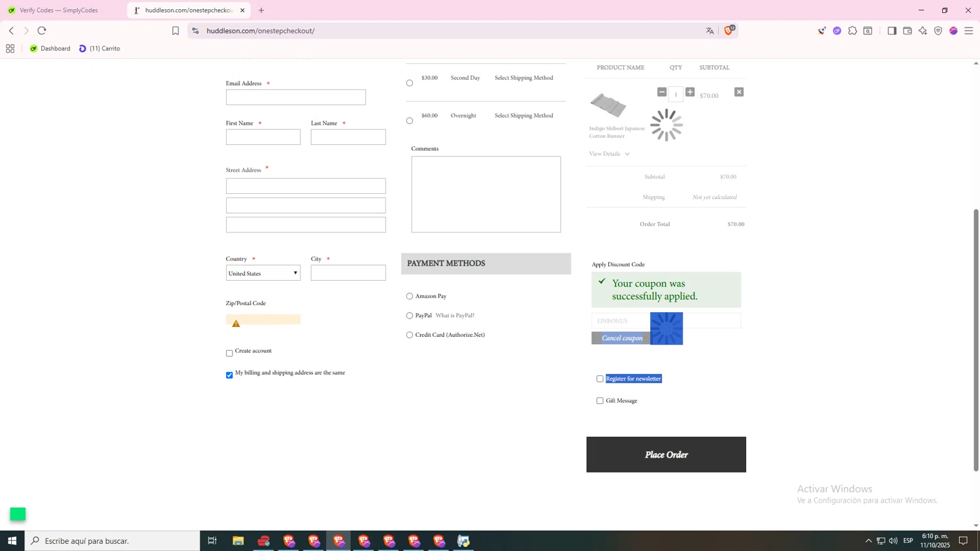This screenshot has height=551, width=980.
Task: Open the Brave Wallet icon
Action: 907,31
